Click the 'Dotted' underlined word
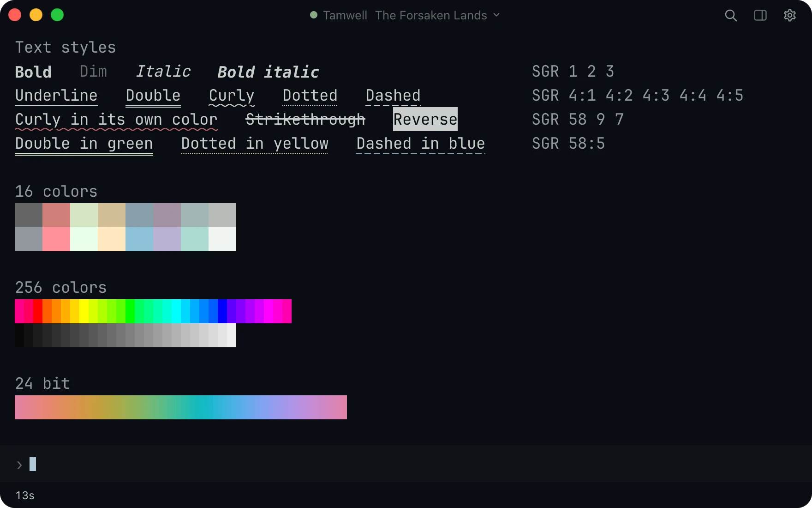This screenshot has width=812, height=508. (310, 96)
